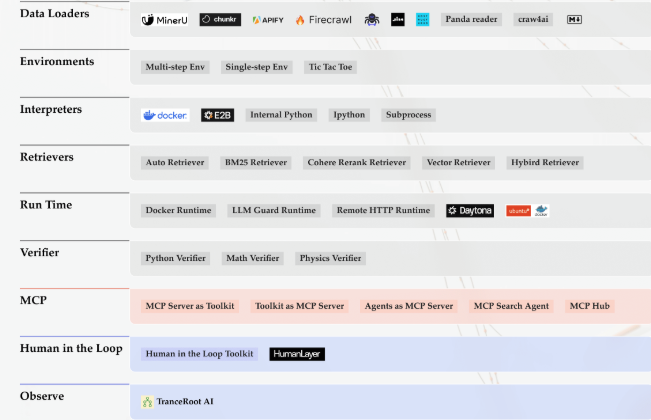Click the Cohere Rerank Retriever tag
The width and height of the screenshot is (651, 420).
pyautogui.click(x=357, y=163)
